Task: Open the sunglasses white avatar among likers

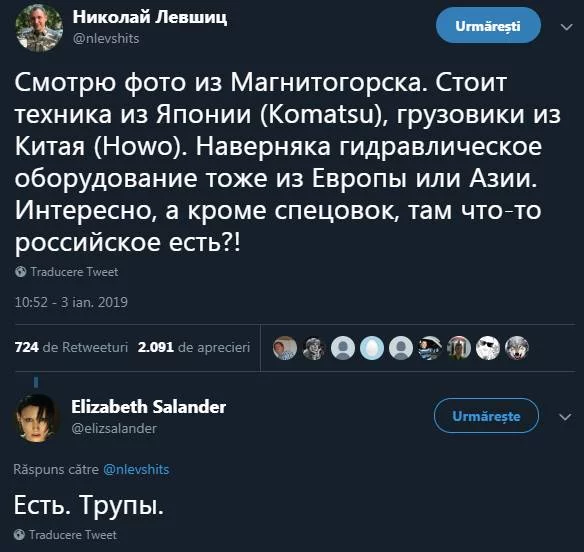Action: 488,348
